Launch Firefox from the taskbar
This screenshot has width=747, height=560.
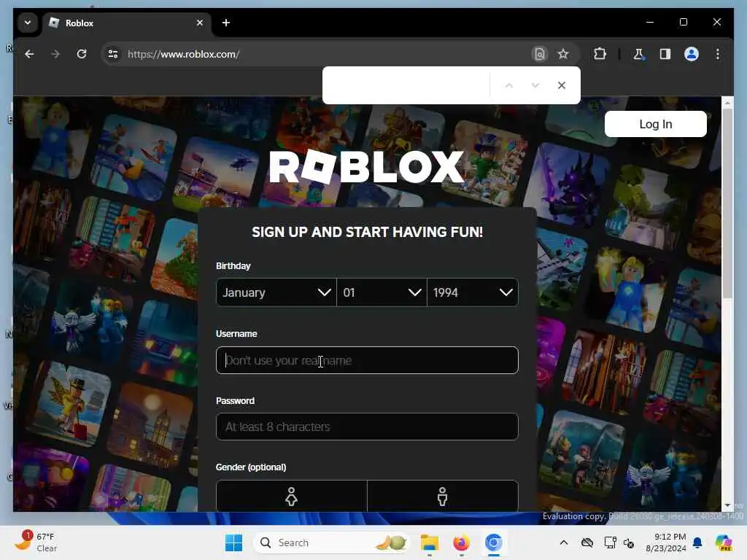461,542
